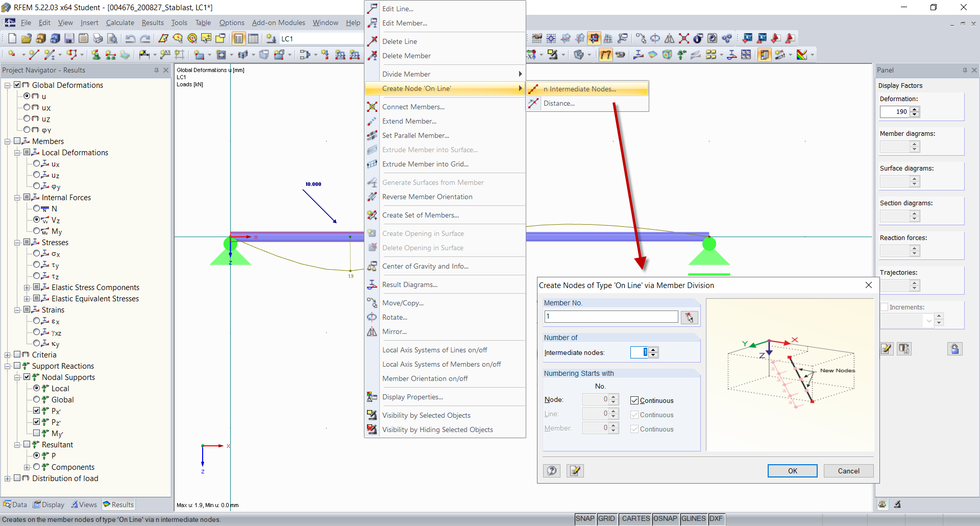Open the Calculate menu
The height and width of the screenshot is (526, 980).
[120, 22]
